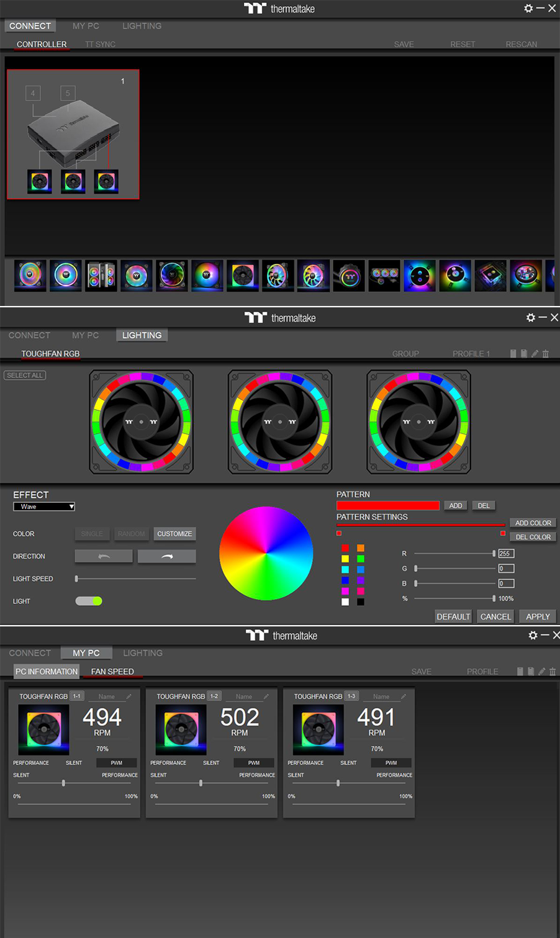This screenshot has height=938, width=560.
Task: Select the cyan color swatch
Action: [345, 569]
